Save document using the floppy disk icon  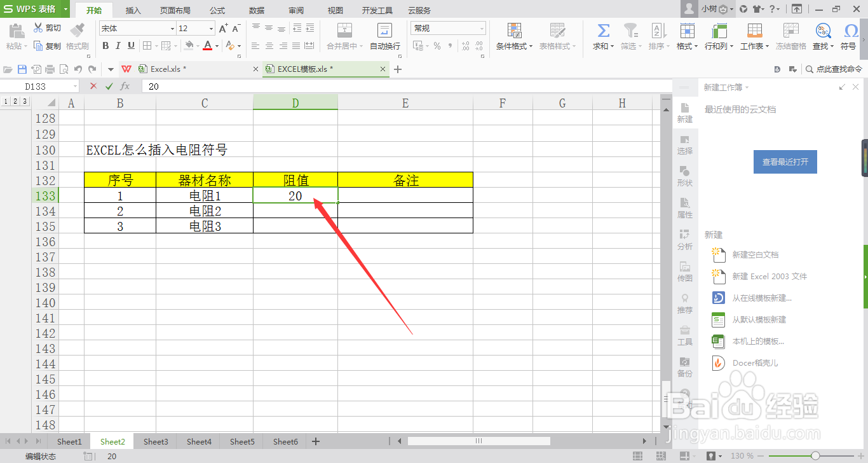22,69
